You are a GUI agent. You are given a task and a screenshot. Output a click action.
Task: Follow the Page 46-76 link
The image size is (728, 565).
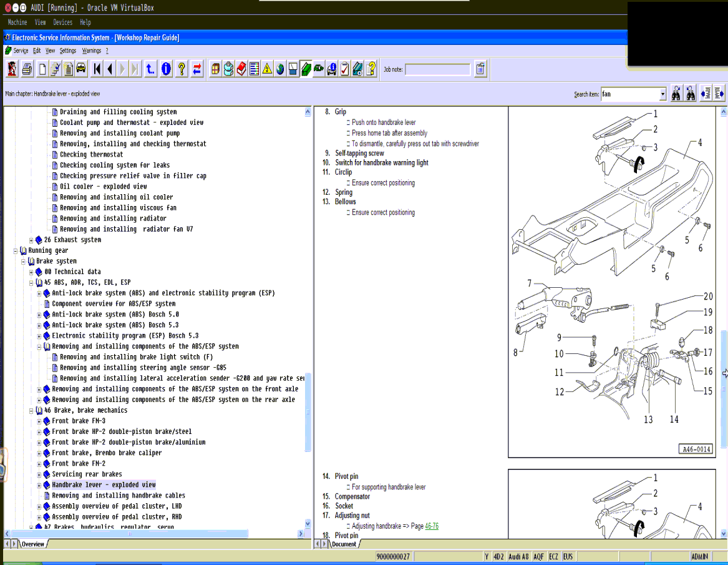431,526
